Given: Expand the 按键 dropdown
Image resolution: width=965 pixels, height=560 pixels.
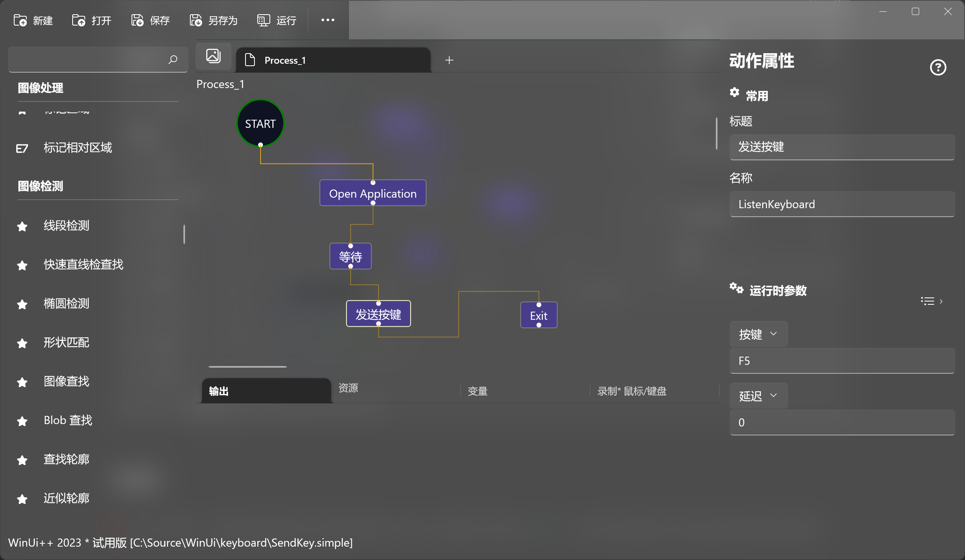Looking at the screenshot, I should click(x=758, y=334).
